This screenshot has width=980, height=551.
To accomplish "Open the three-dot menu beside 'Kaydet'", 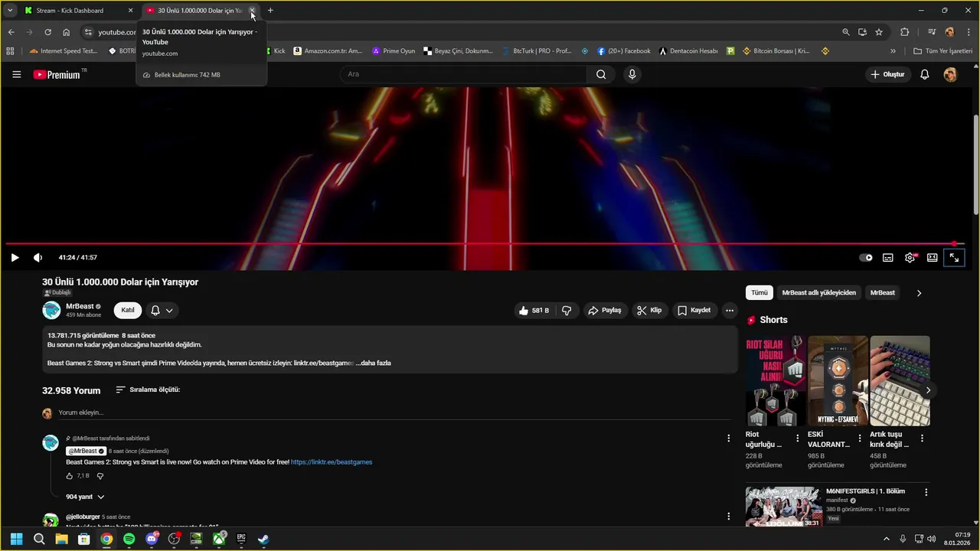I will click(730, 310).
